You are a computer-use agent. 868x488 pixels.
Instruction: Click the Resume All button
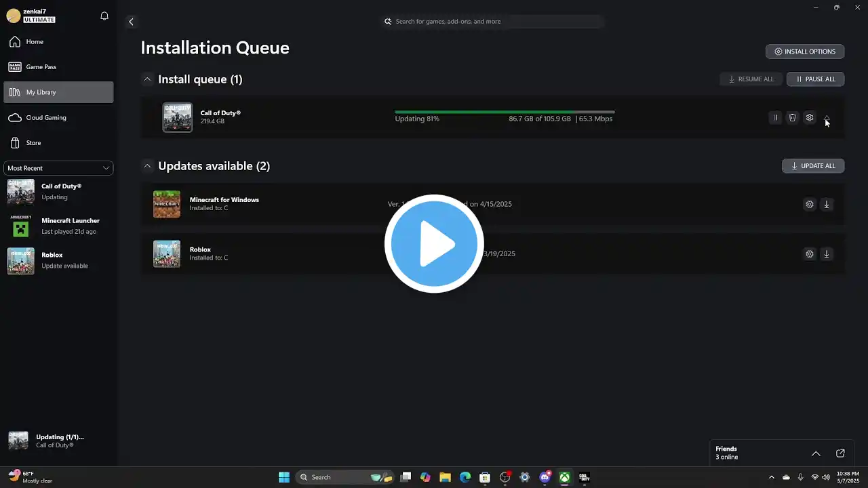coord(751,79)
